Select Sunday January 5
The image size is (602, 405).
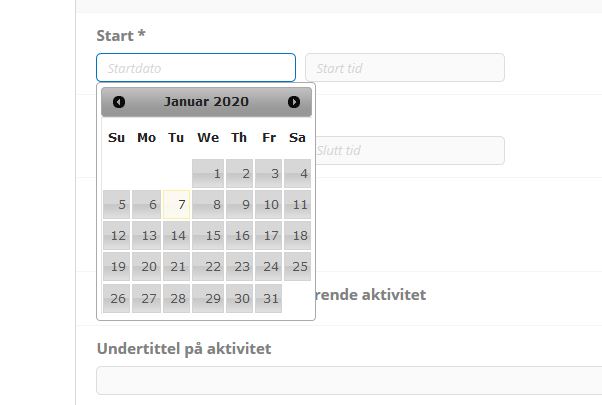pos(117,205)
